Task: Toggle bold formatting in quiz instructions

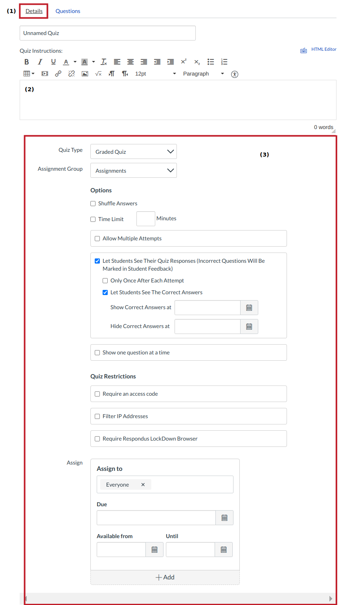Action: pos(26,62)
